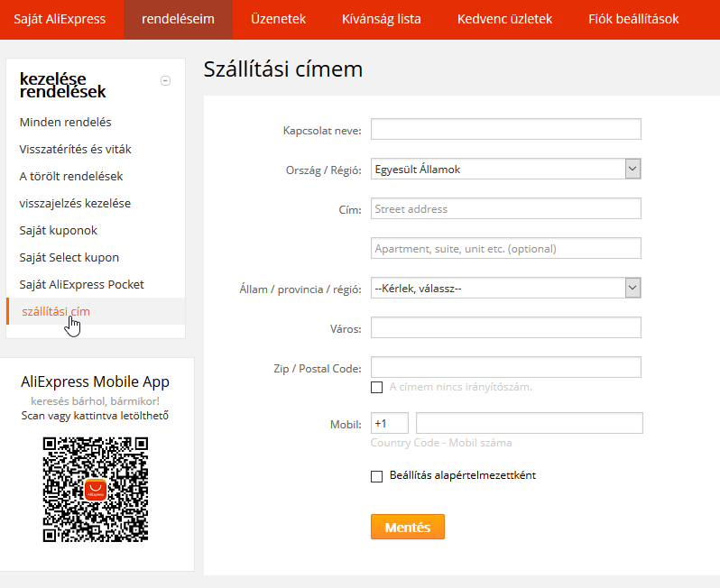Viewport: 720px width, 588px height.
Task: Enable 'Beállítás alapértelmezettként' checkbox
Action: tap(377, 475)
